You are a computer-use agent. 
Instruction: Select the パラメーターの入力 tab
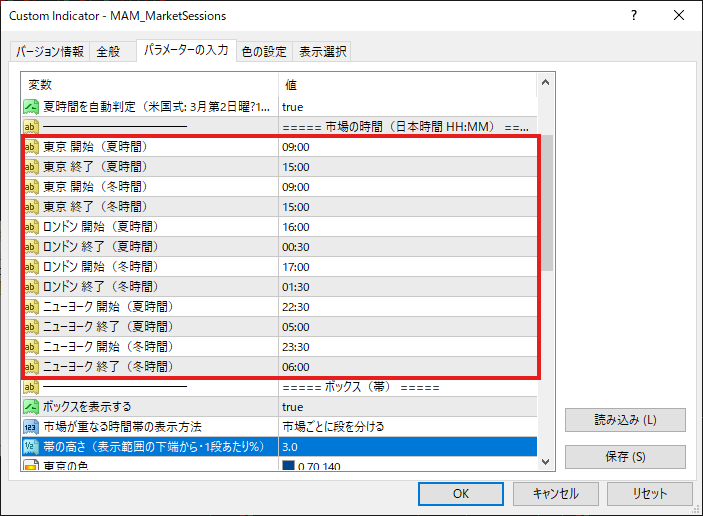point(186,50)
